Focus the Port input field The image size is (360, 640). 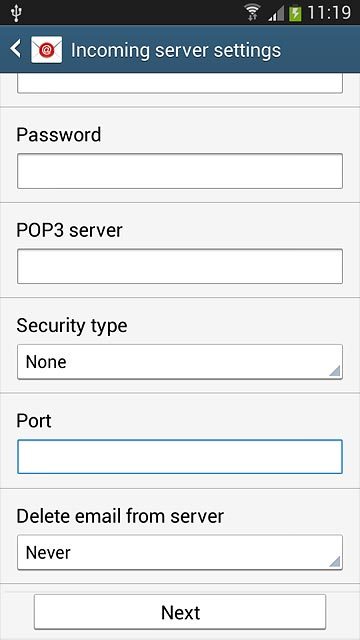180,457
